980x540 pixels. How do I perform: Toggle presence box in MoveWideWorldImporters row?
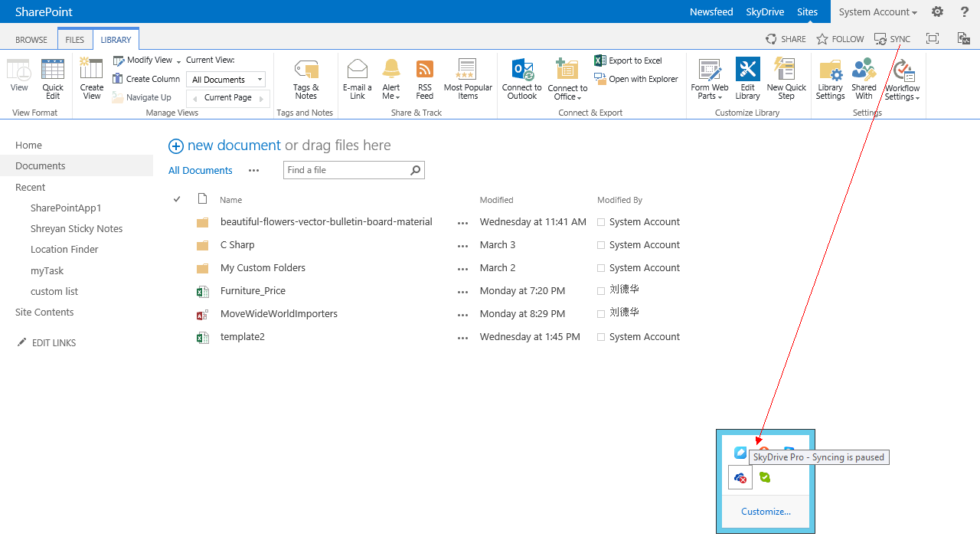(601, 314)
